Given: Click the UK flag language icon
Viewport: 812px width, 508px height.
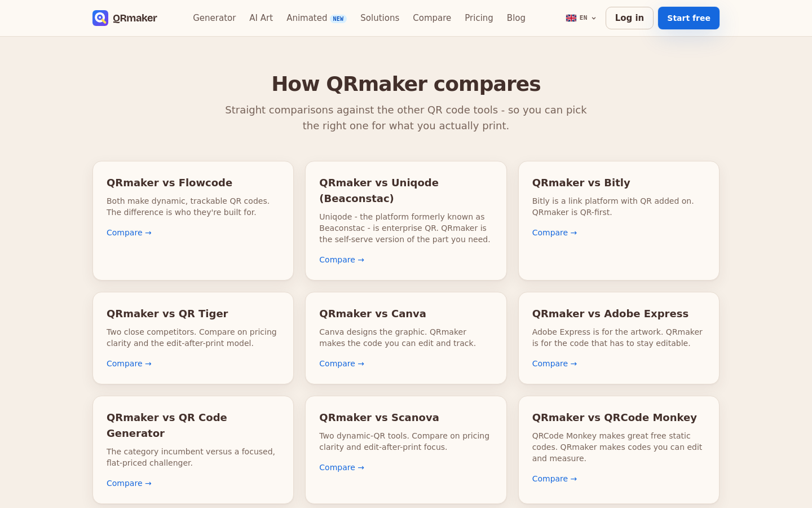Looking at the screenshot, I should coord(571,18).
